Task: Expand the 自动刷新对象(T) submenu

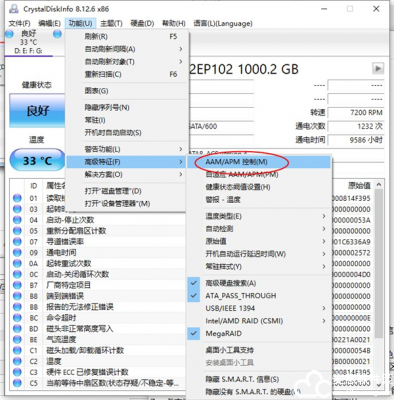Action: coord(126,62)
